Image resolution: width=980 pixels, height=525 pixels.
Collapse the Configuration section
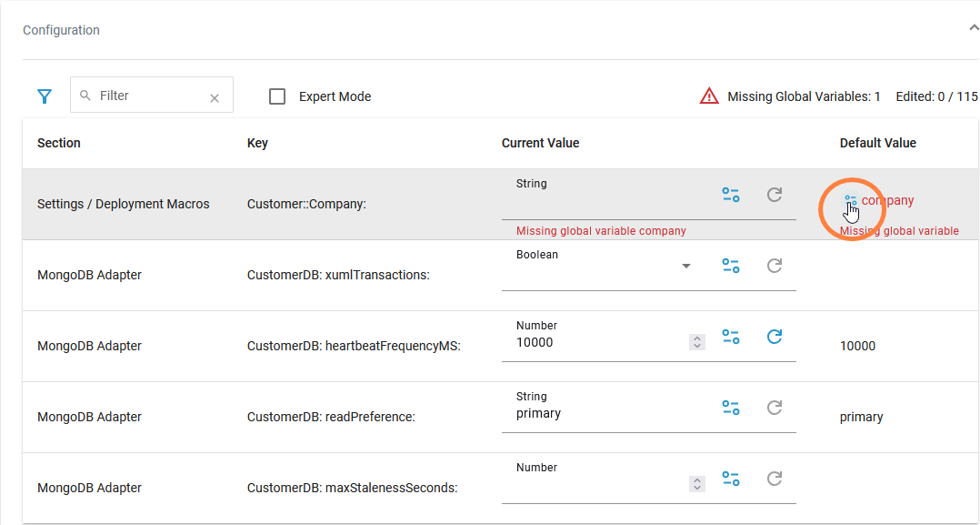(x=973, y=28)
